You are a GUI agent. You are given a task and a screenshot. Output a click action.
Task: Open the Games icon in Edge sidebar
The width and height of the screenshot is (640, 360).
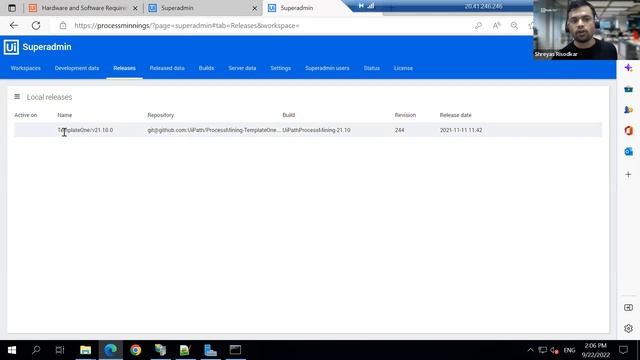[629, 110]
